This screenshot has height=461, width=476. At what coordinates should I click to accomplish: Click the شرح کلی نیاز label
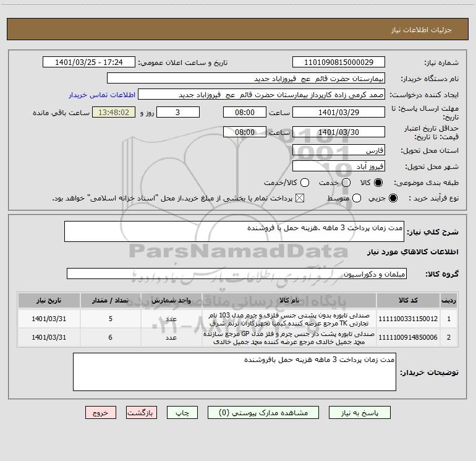click(x=433, y=232)
